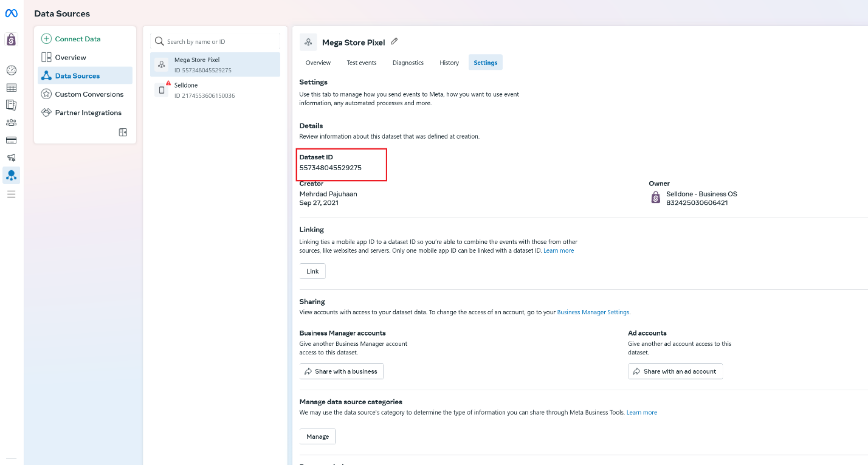Click the Search by name or ID field

tap(215, 41)
